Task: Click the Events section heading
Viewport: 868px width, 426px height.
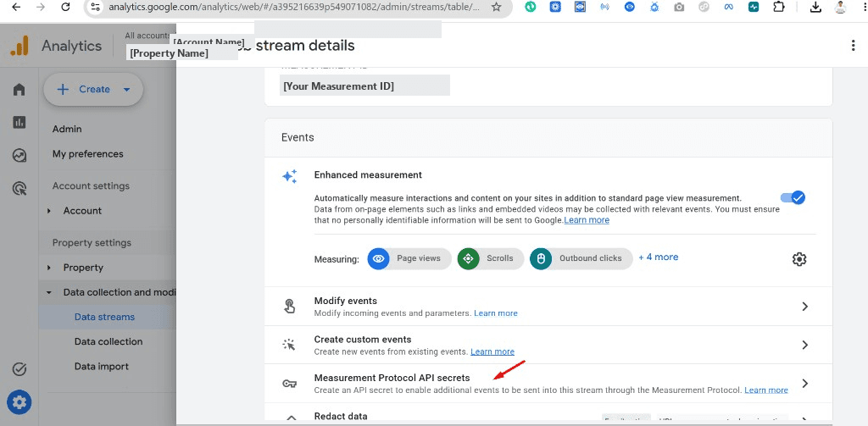Action: pyautogui.click(x=298, y=137)
